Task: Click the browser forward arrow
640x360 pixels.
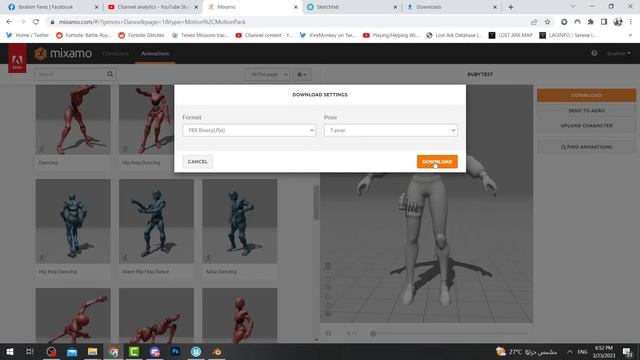Action: coord(22,22)
